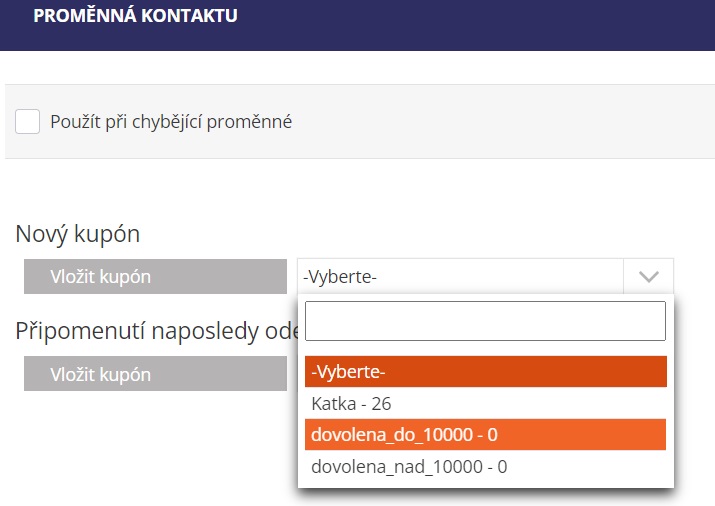Viewport: 715px width, 506px height.
Task: Focus the search box in the coupon dropdown
Action: pos(485,321)
